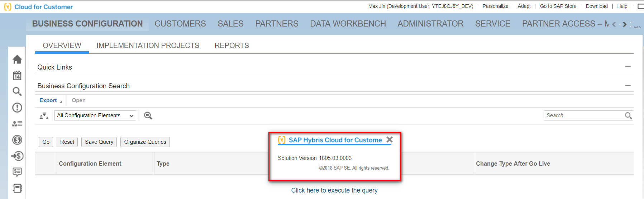Open the Calendar sidebar icon

point(17,75)
